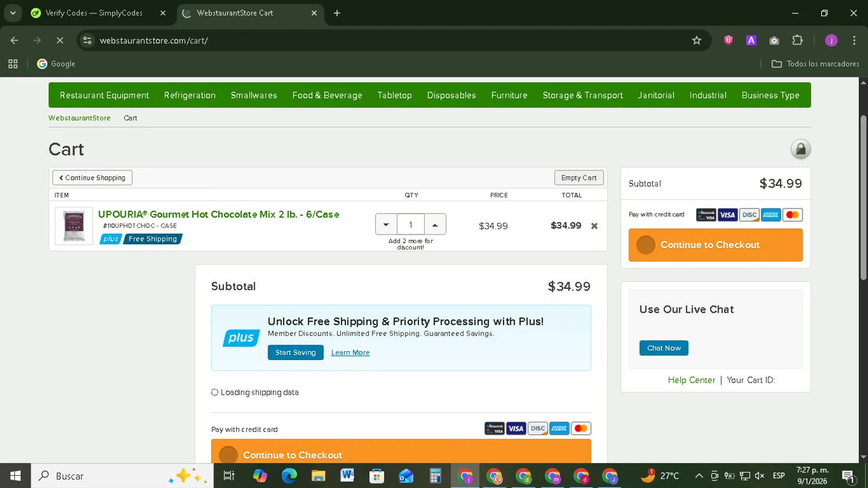868x488 pixels.
Task: Click the Plus logo in promo banner
Action: pos(241,337)
